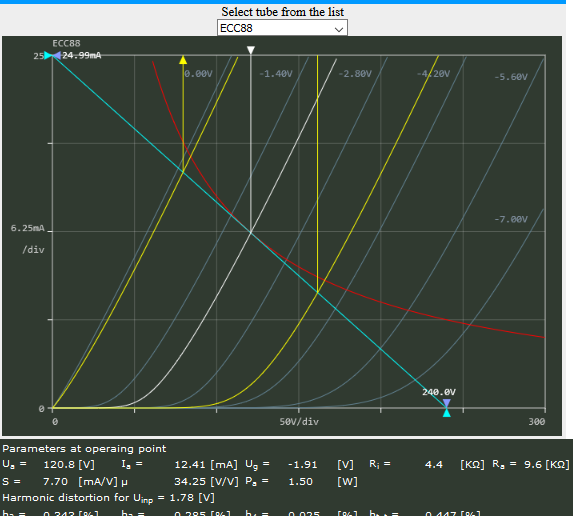Click the -5.60V grid curve label
The width and height of the screenshot is (575, 516).
[x=511, y=77]
